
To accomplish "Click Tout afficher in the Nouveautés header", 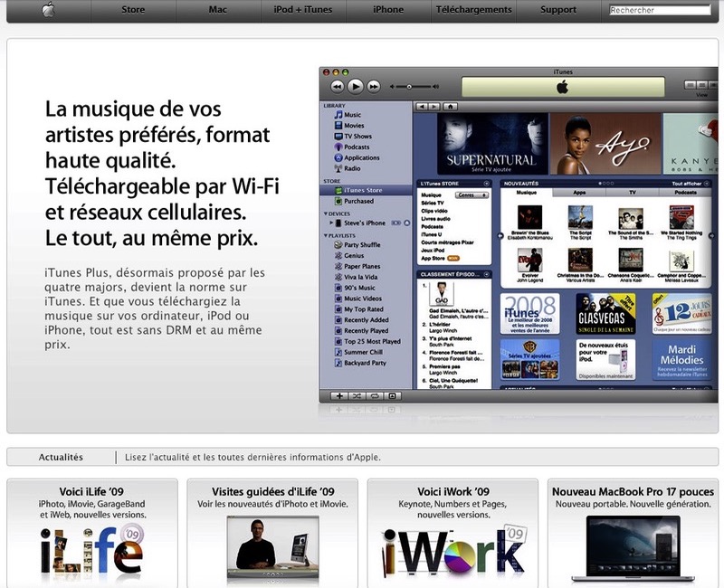I will pyautogui.click(x=691, y=184).
